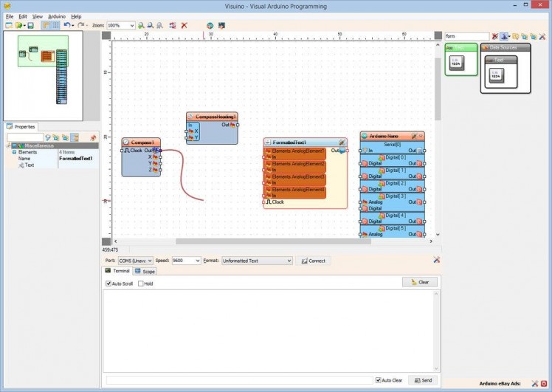Disable the Auto Scroll checkbox

tap(108, 283)
